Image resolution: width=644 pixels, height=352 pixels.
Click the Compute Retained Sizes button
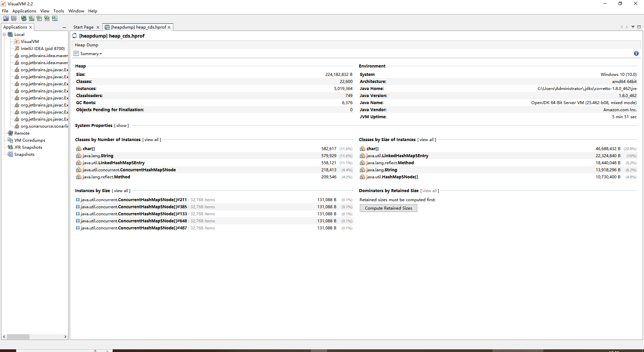[388, 208]
